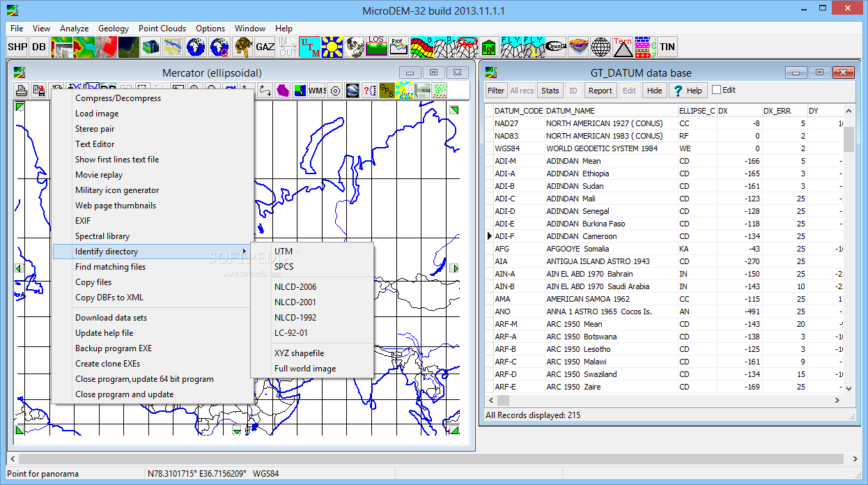Click the IN/OUT toolbar icon

pos(288,47)
